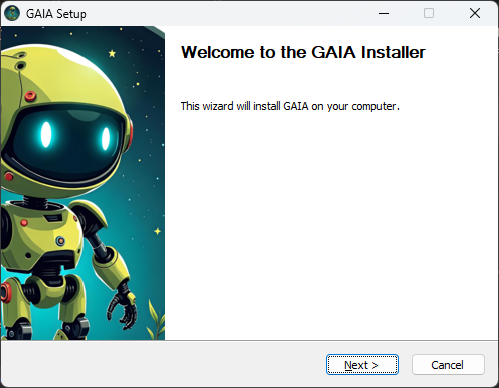
Task: Click the robot's right glowing eye
Action: point(106,138)
